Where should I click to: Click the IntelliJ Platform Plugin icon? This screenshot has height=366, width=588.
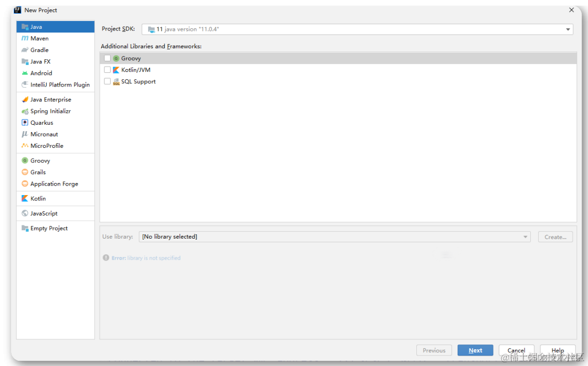tap(25, 84)
